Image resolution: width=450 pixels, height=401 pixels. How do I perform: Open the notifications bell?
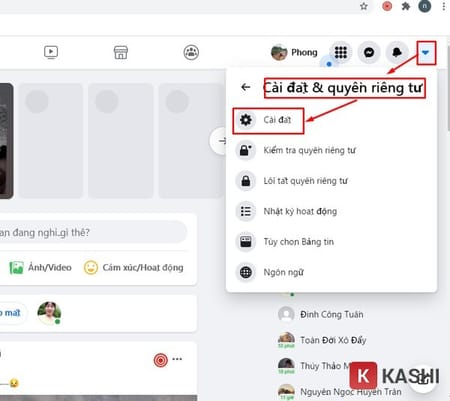(x=397, y=52)
